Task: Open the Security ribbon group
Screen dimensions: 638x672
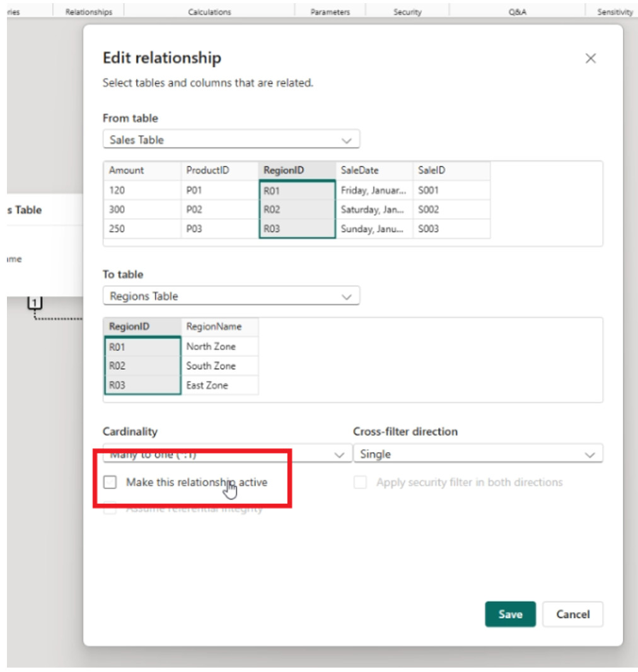Action: pyautogui.click(x=407, y=12)
